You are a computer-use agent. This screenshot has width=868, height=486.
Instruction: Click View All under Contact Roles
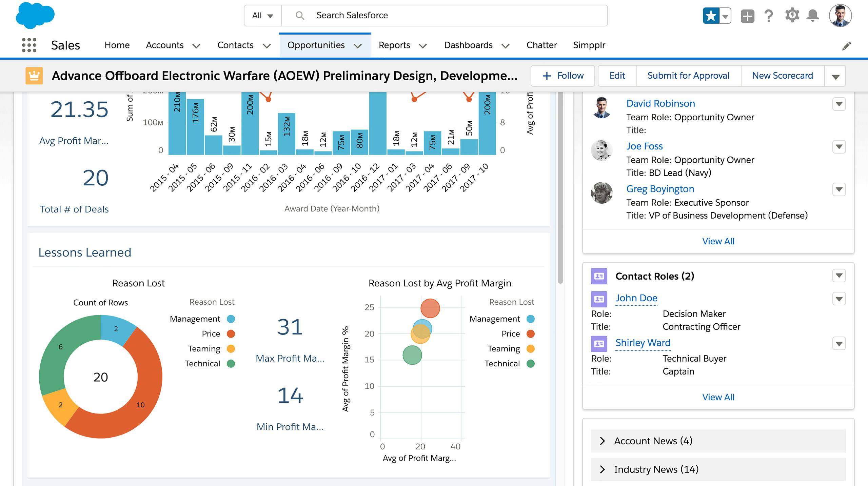718,397
